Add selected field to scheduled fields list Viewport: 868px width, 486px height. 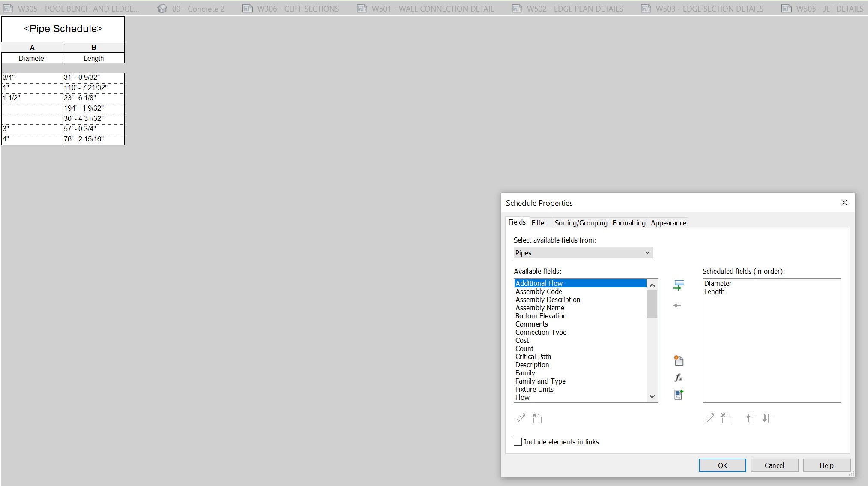pos(678,285)
